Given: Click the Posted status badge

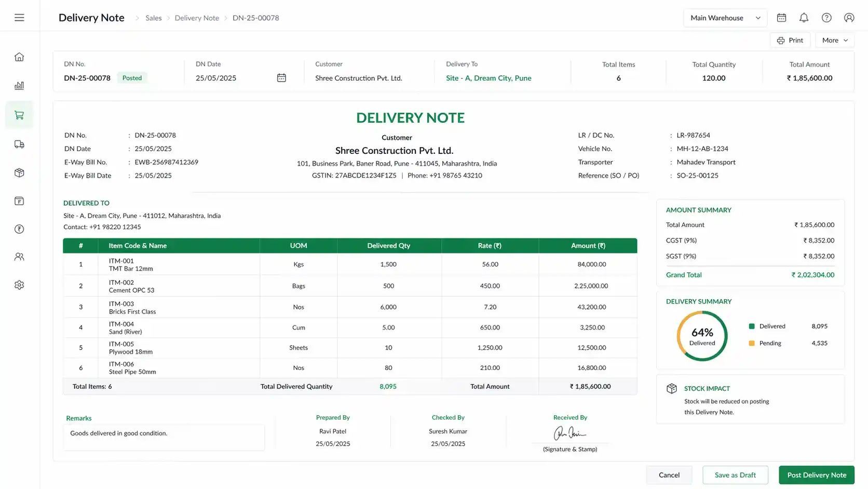Looking at the screenshot, I should click(132, 78).
